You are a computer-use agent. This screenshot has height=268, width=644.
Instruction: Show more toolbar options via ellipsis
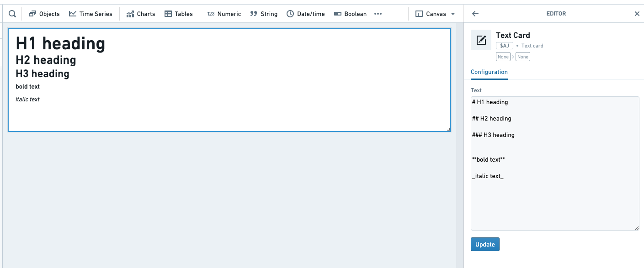point(378,14)
